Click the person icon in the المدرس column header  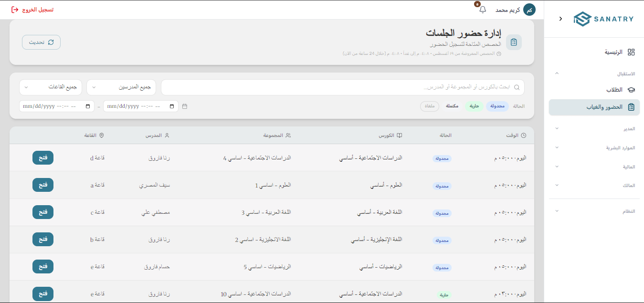click(167, 136)
